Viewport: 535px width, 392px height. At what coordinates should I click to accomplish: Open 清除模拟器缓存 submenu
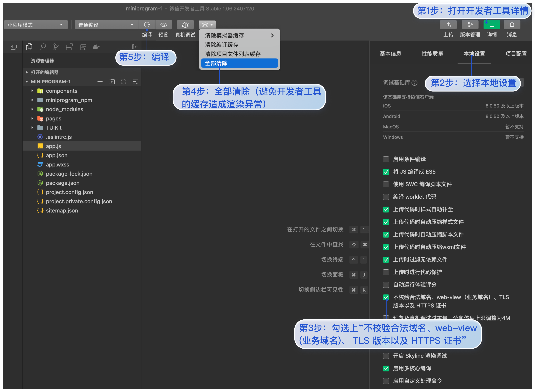point(239,35)
